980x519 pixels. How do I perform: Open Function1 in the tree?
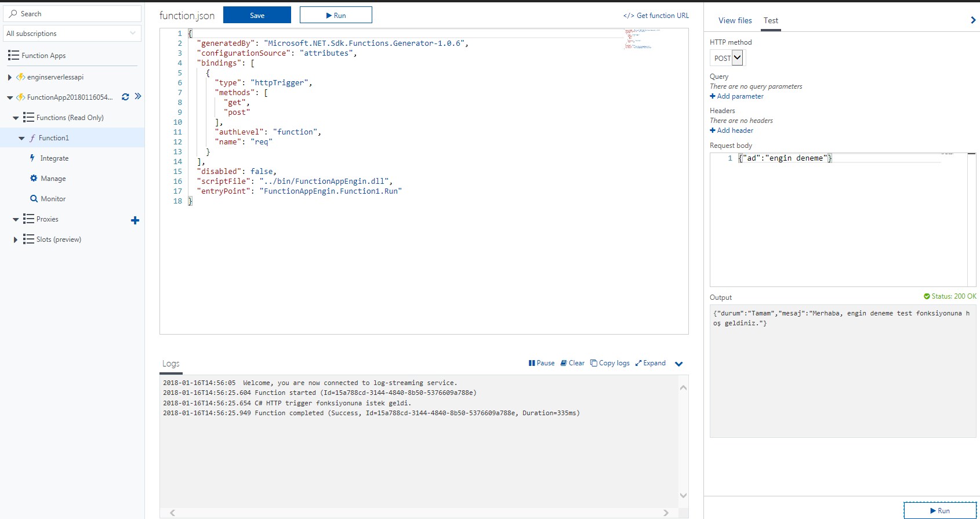coord(53,137)
